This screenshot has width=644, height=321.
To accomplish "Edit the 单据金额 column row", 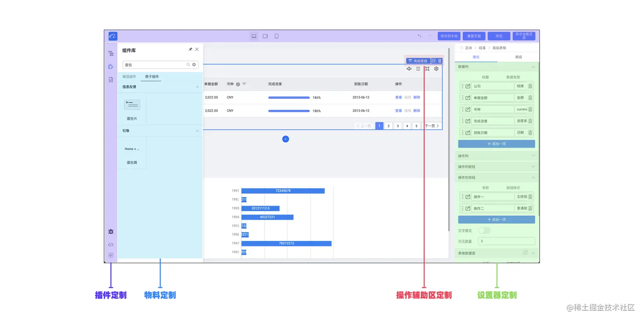I will click(468, 97).
